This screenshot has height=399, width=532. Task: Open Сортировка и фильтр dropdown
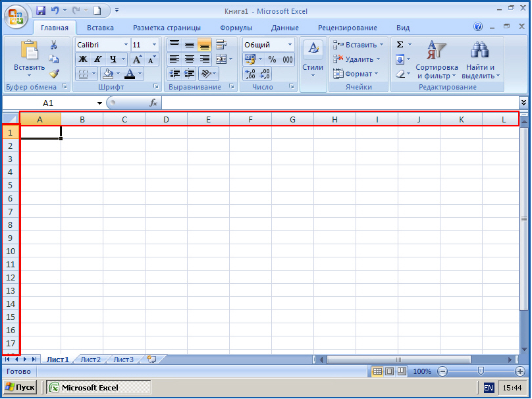coord(437,60)
